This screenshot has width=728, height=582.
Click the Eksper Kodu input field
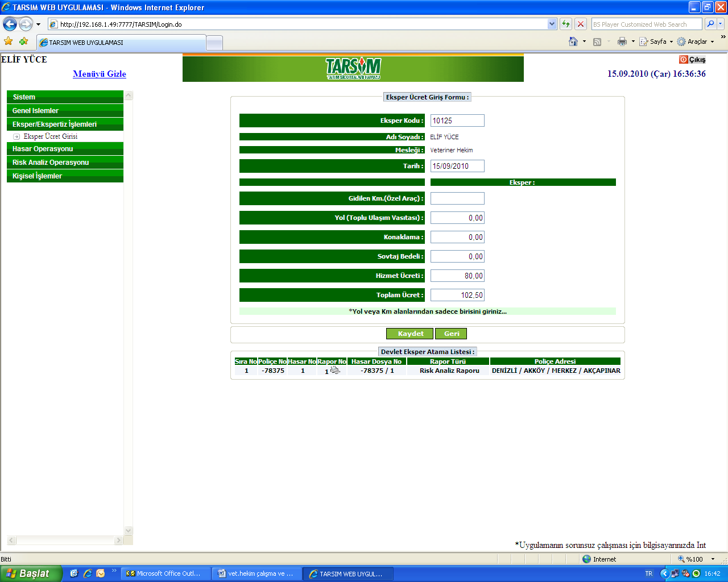tap(457, 120)
